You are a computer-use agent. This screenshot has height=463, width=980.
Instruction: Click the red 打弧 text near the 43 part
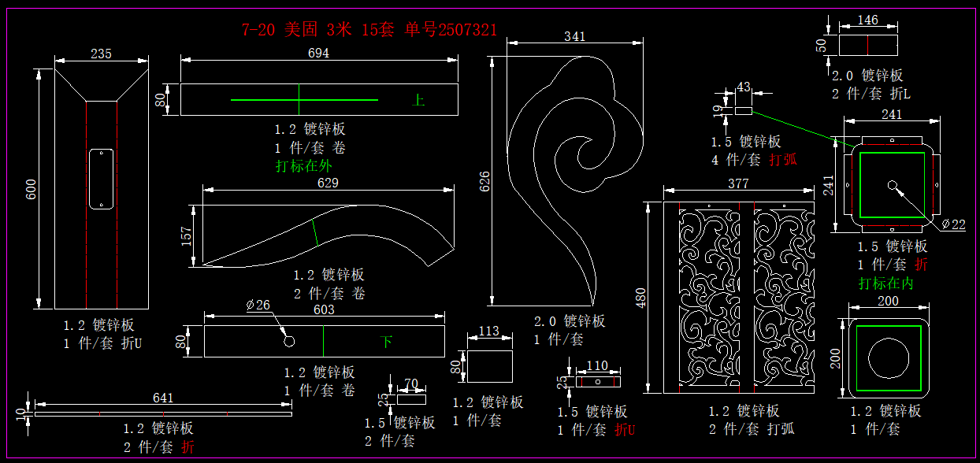coord(783,160)
